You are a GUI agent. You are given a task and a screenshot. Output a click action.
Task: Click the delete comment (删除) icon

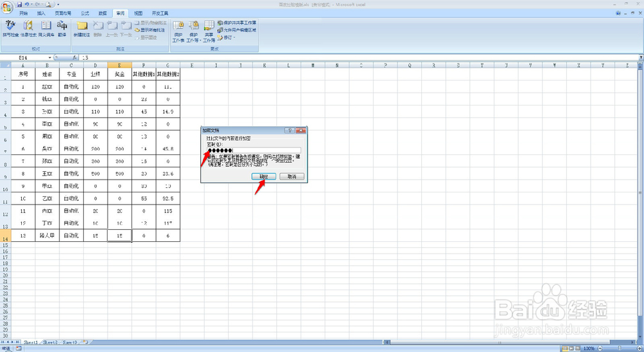[98, 29]
